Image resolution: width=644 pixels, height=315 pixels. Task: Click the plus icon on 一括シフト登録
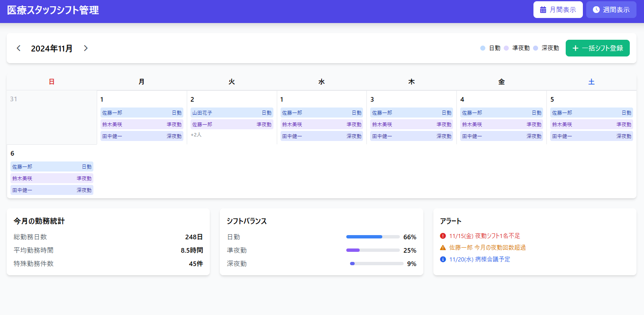click(575, 48)
